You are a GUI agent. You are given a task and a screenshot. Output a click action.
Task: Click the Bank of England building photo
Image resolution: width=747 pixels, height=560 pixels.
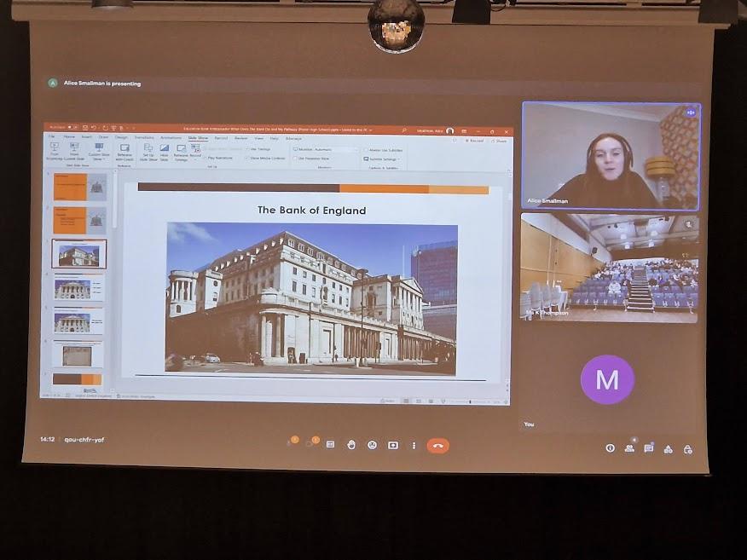(x=310, y=298)
